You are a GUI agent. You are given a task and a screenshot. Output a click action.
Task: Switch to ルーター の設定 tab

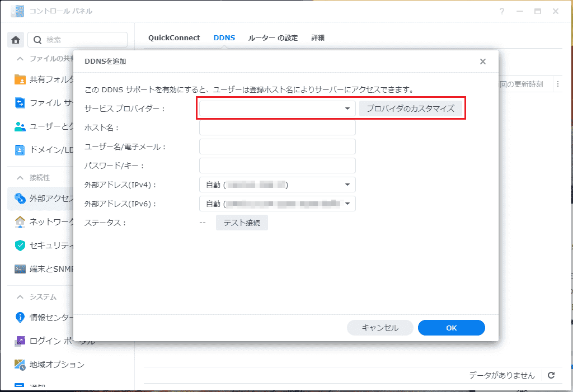point(273,37)
